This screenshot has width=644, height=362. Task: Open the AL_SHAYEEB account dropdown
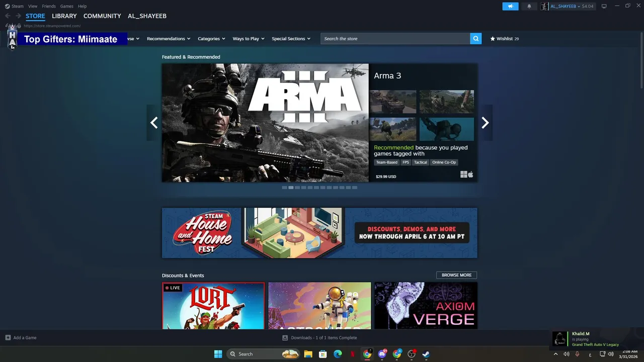[x=565, y=6]
